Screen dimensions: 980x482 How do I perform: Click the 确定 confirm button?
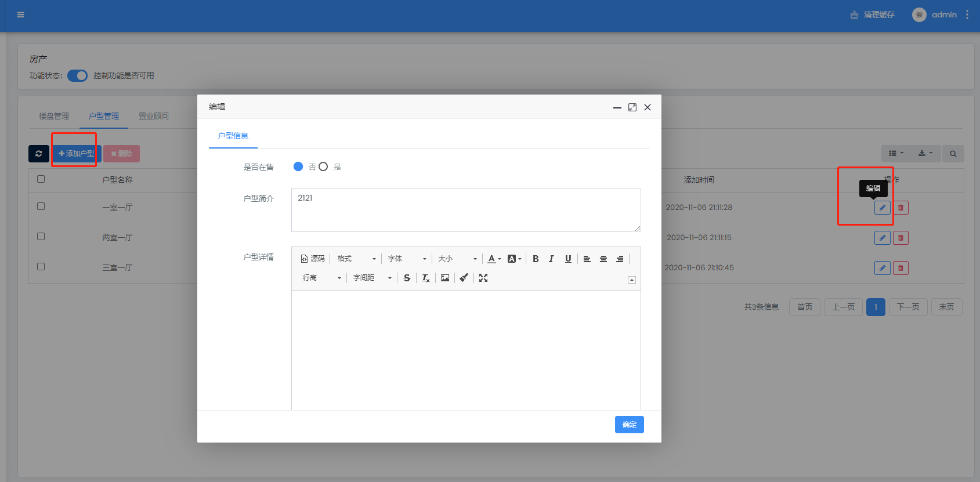click(629, 425)
